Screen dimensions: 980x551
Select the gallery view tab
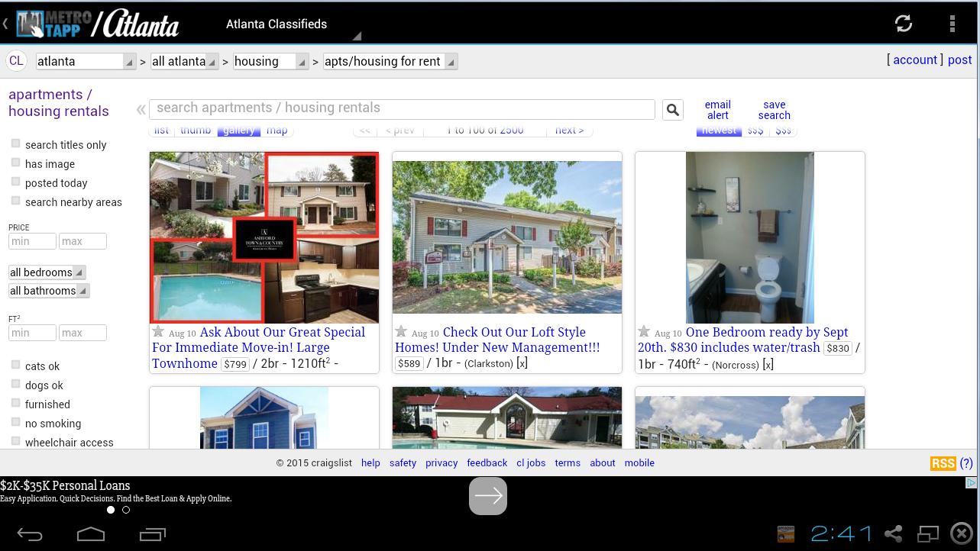coord(239,130)
